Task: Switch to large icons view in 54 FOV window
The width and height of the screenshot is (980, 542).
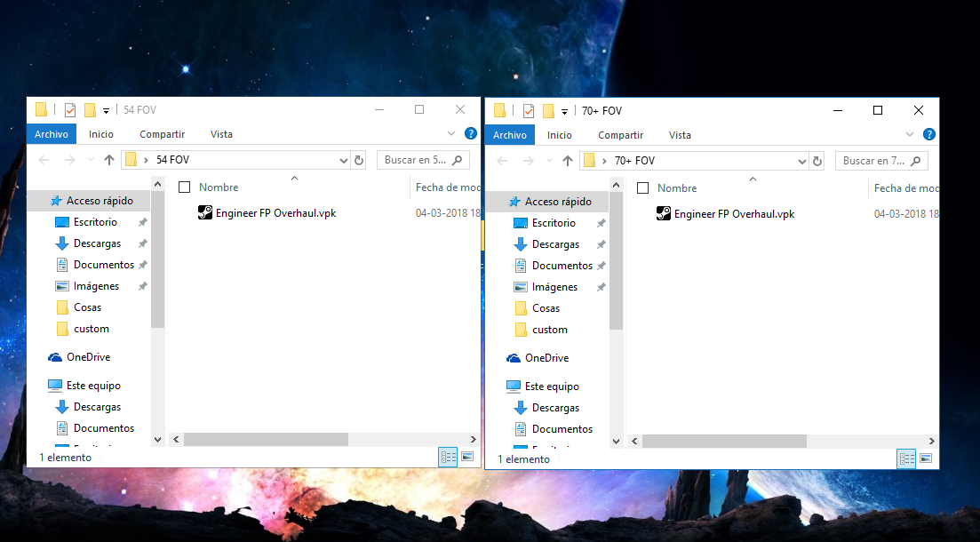Action: (x=466, y=457)
